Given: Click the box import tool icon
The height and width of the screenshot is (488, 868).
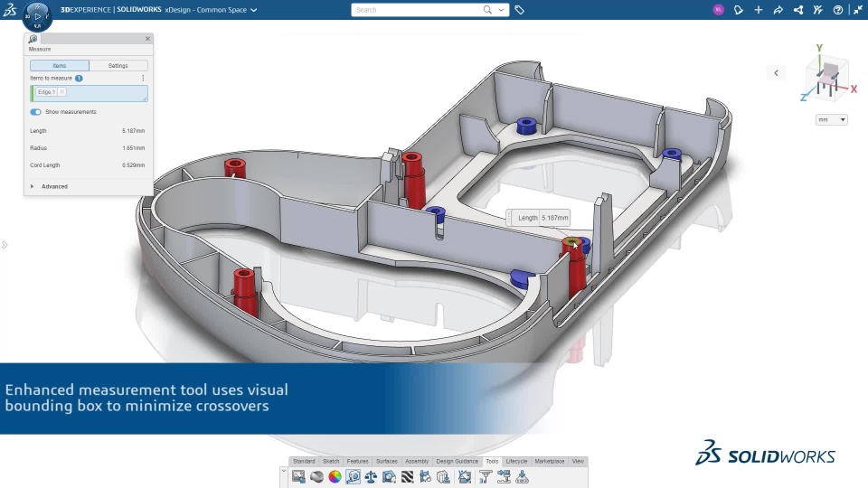Looking at the screenshot, I should [443, 476].
